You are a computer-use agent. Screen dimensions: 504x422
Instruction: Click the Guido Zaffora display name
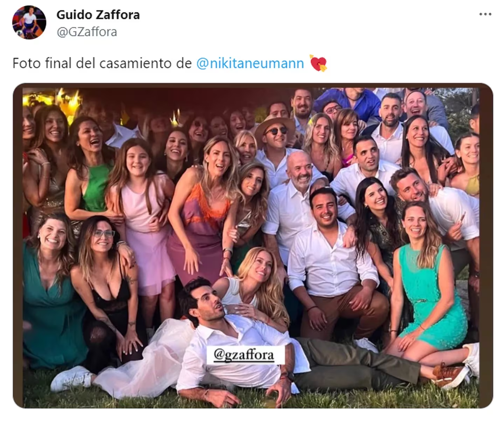98,15
